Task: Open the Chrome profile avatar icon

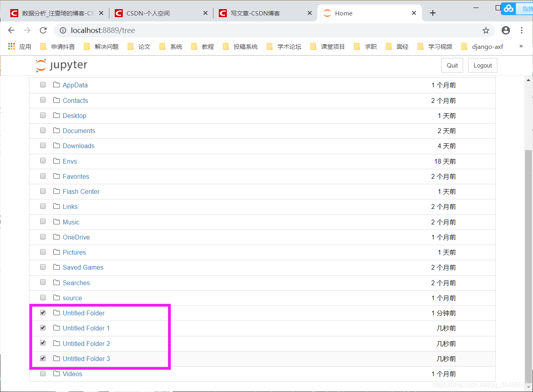Action: pyautogui.click(x=506, y=30)
